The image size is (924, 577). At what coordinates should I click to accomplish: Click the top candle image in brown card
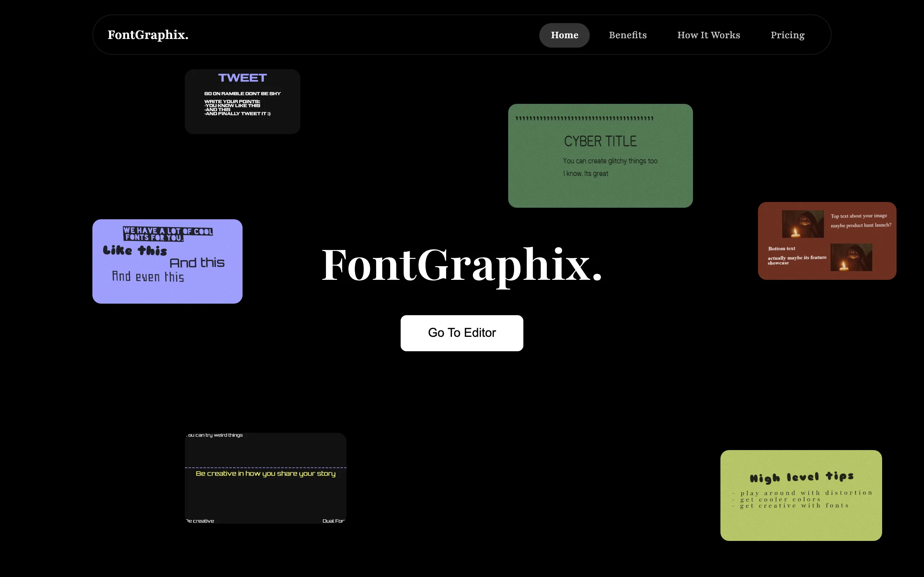[x=803, y=224]
